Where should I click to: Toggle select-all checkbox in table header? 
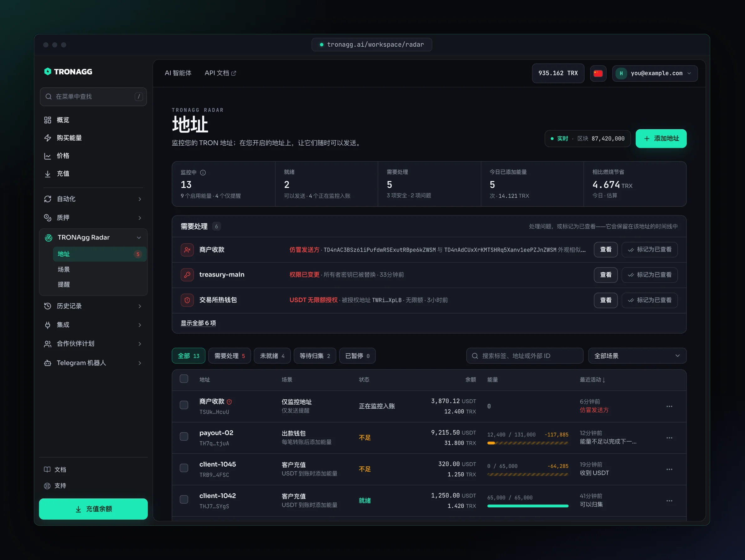[x=184, y=379]
